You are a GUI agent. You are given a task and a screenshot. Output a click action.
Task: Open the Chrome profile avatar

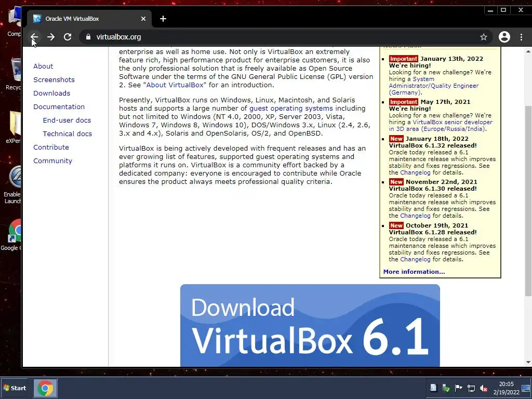click(504, 37)
